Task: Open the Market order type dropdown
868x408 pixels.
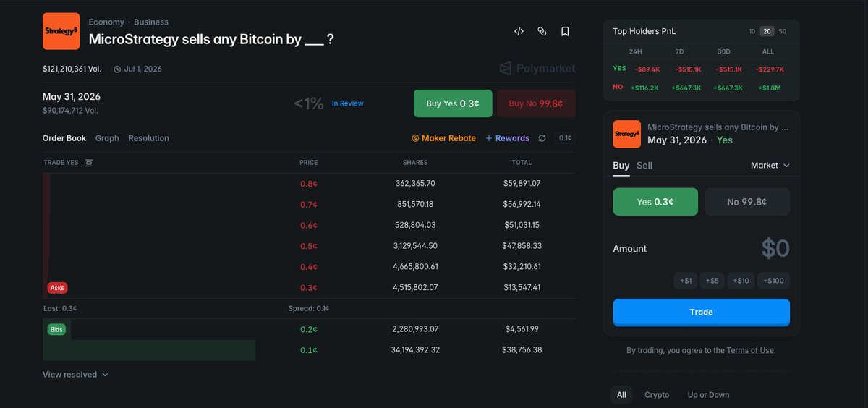Action: pos(770,166)
